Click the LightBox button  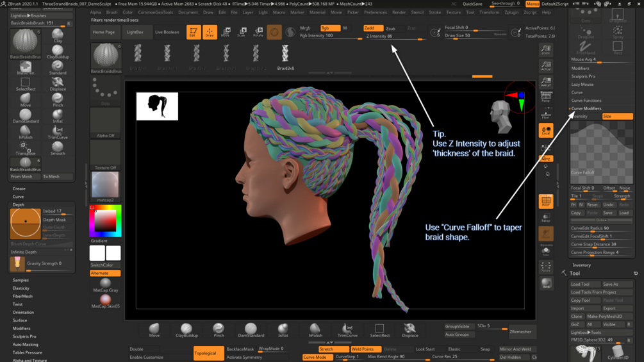[135, 32]
